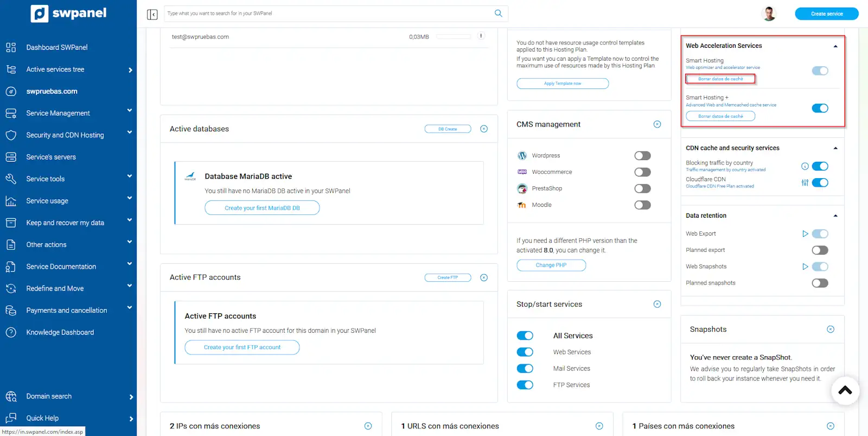868x436 pixels.
Task: Open three-dot menu for test@swpruebas.com
Action: coord(481,36)
